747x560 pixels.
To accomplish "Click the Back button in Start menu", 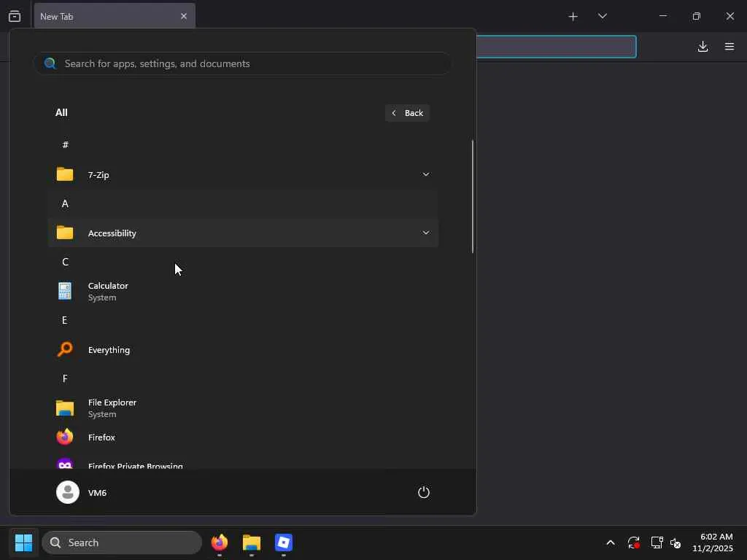I will [407, 113].
